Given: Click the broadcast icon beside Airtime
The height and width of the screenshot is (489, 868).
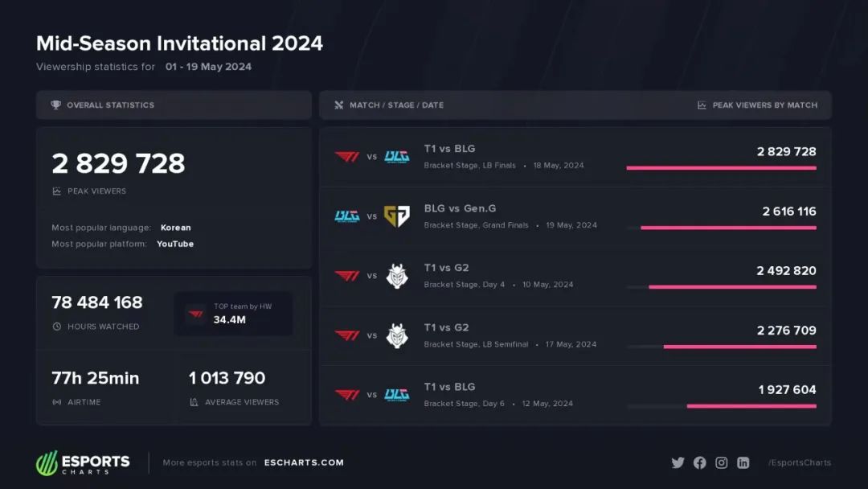Looking at the screenshot, I should pos(57,402).
